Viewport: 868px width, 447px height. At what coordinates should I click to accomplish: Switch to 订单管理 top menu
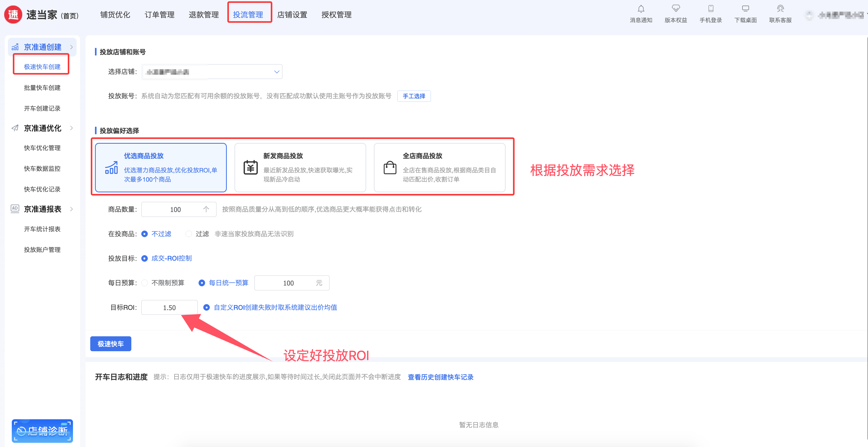[x=159, y=15]
